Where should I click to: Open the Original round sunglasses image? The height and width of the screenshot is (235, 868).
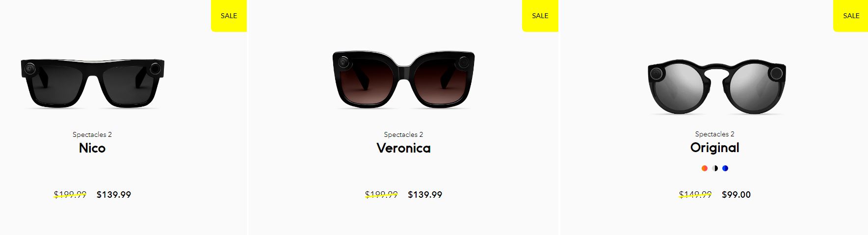tap(716, 87)
